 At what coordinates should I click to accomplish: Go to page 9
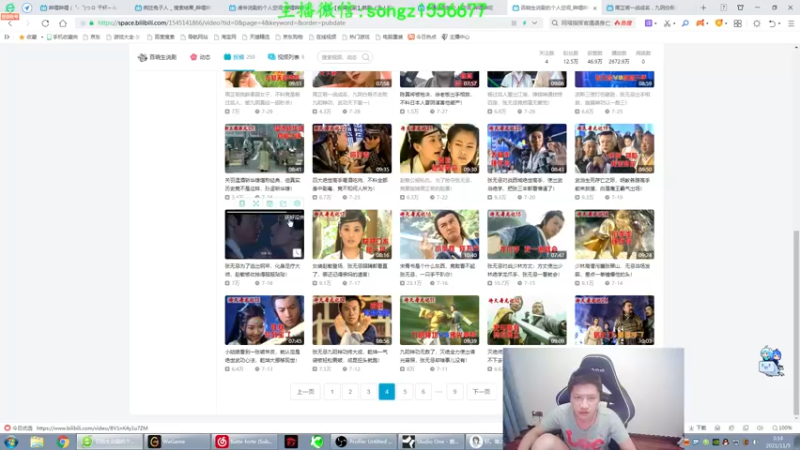[455, 392]
